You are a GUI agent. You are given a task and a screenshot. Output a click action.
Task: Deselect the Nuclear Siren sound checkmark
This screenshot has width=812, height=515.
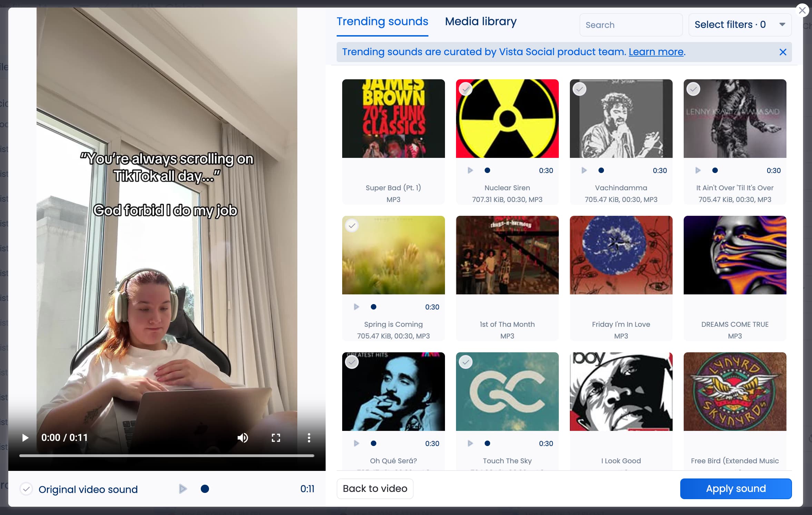(x=465, y=89)
